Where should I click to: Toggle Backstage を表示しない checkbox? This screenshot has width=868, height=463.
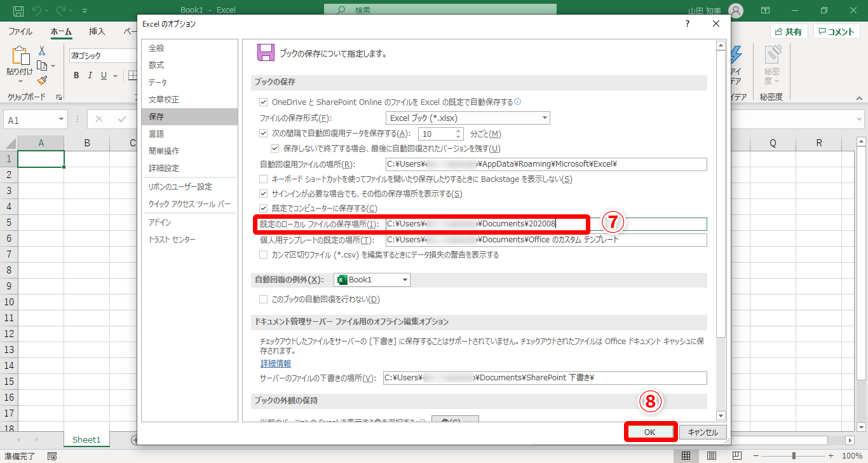(x=264, y=179)
